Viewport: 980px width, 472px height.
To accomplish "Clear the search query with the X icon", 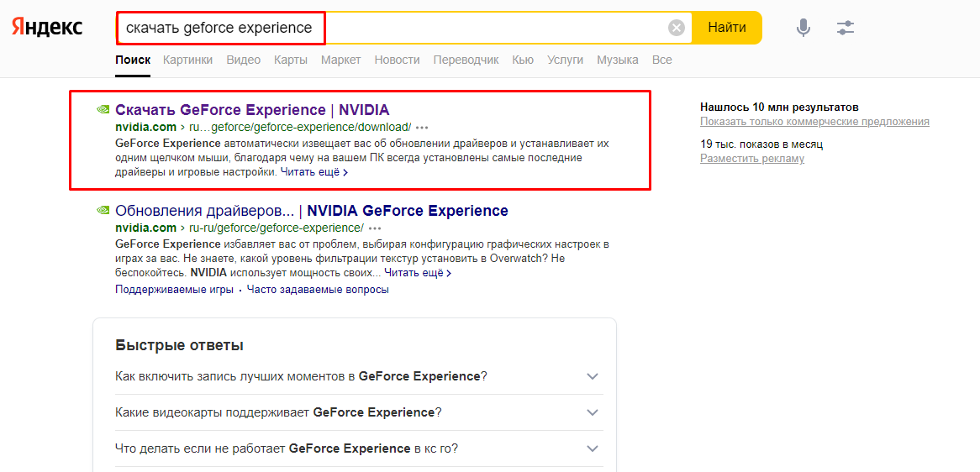I will 677,28.
